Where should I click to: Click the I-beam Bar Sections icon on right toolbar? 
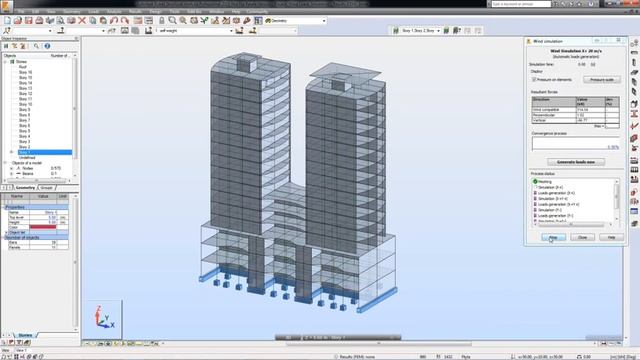[634, 114]
